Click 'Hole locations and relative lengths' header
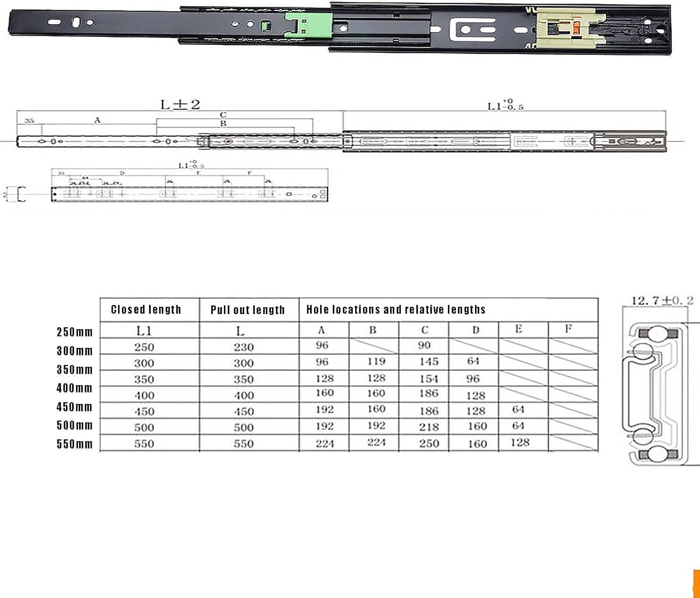 [396, 310]
